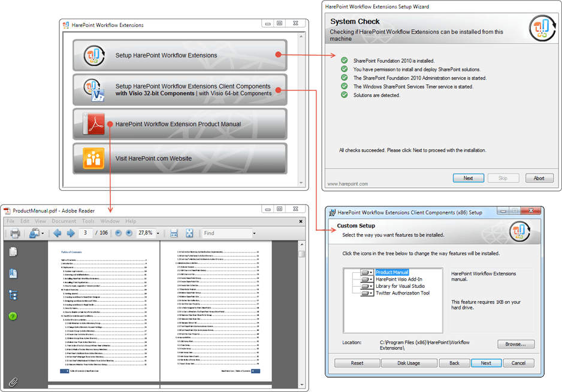The image size is (562, 392).
Task: Open the Product Manual feature install dropdown
Action: click(367, 272)
